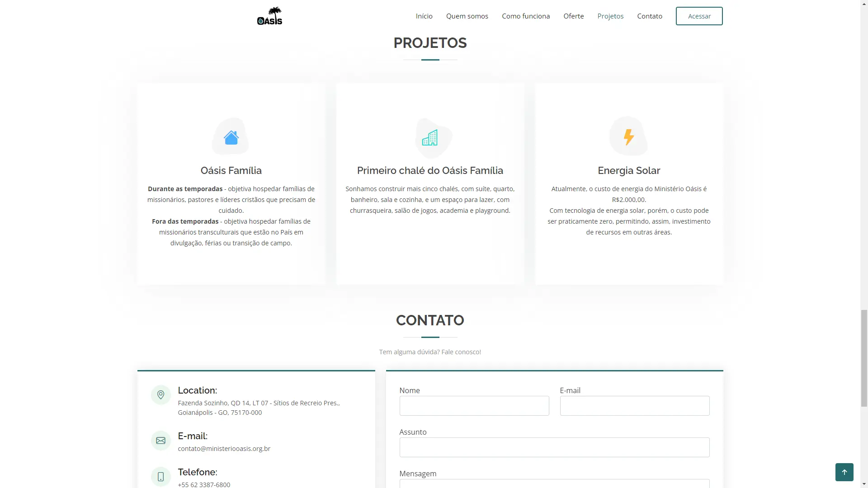The width and height of the screenshot is (868, 488).
Task: Click contato@ministeriooasis.org.br email address
Action: coord(224,449)
